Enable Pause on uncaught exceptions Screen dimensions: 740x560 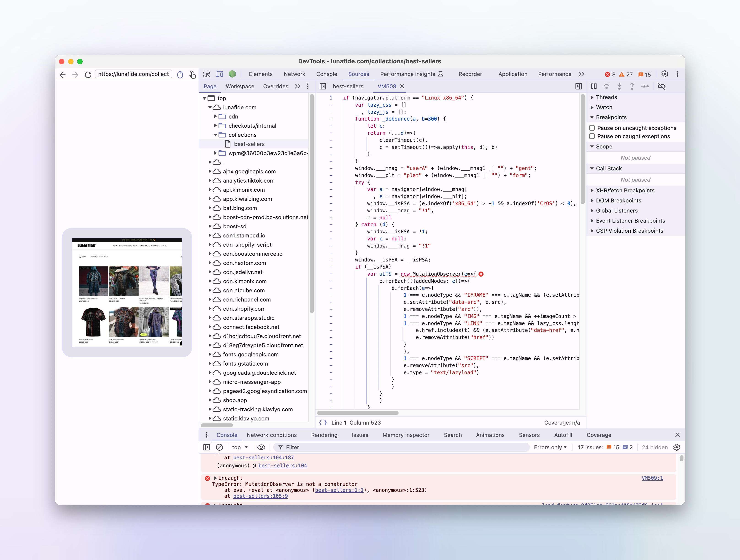tap(592, 128)
